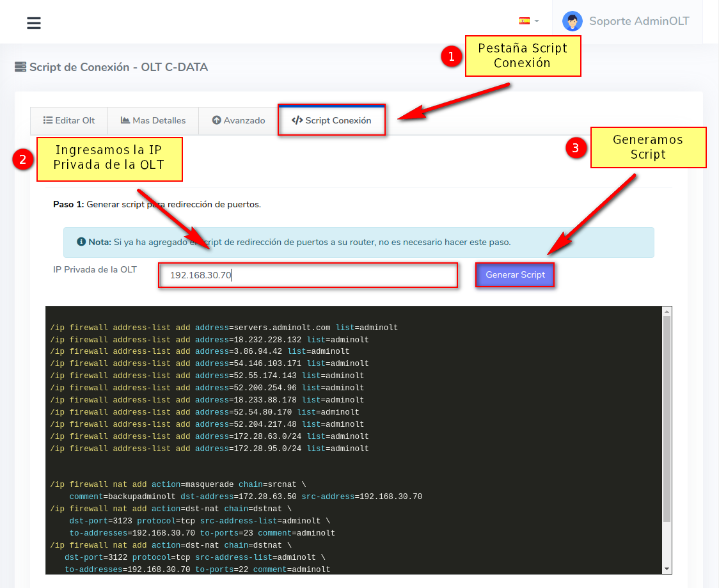This screenshot has width=719, height=588.
Task: Expand the language dropdown caret
Action: pyautogui.click(x=537, y=21)
